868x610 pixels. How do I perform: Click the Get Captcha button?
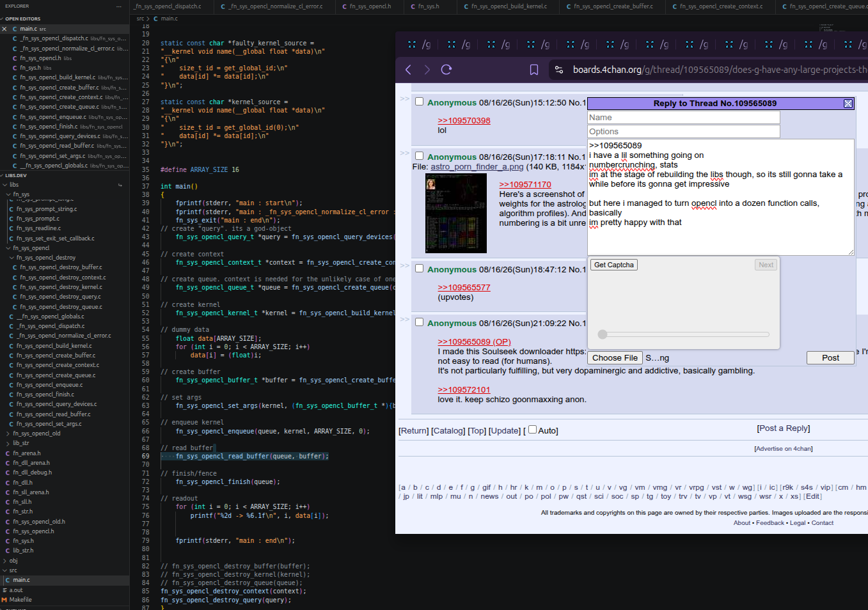[x=614, y=265]
